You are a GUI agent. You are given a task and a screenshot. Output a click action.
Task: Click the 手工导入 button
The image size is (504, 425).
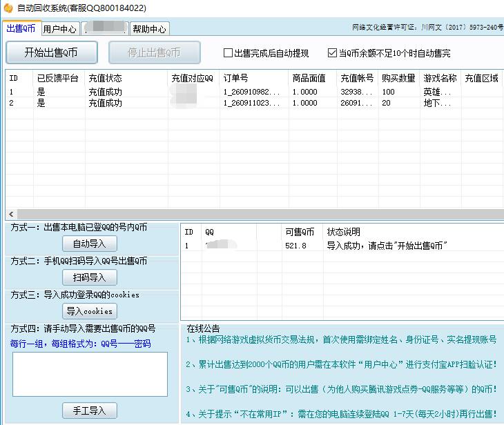coord(89,411)
